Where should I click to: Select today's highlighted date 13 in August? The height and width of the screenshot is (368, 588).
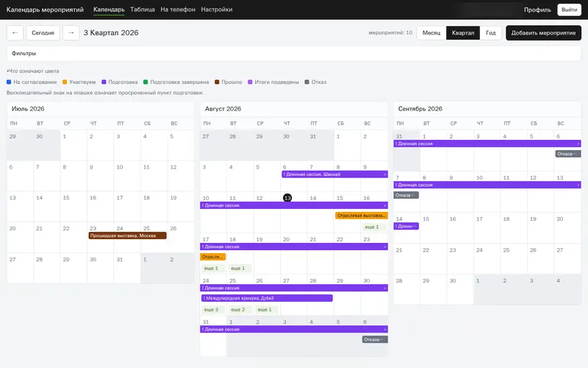[287, 198]
